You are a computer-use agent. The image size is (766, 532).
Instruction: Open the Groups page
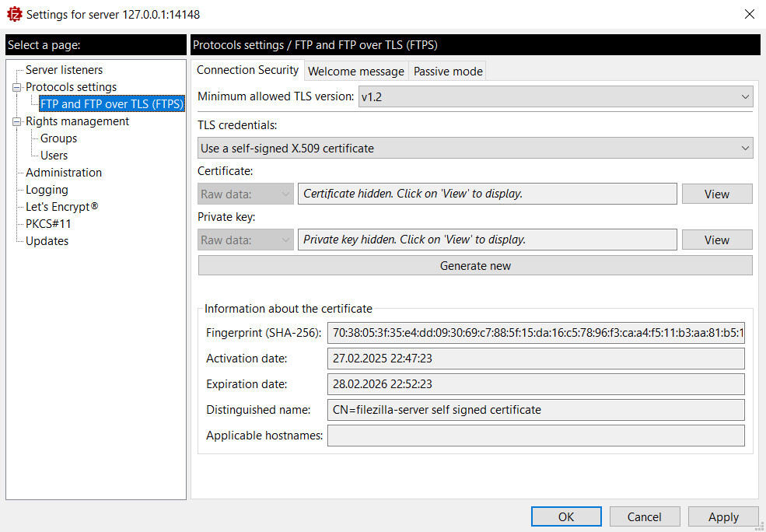58,138
